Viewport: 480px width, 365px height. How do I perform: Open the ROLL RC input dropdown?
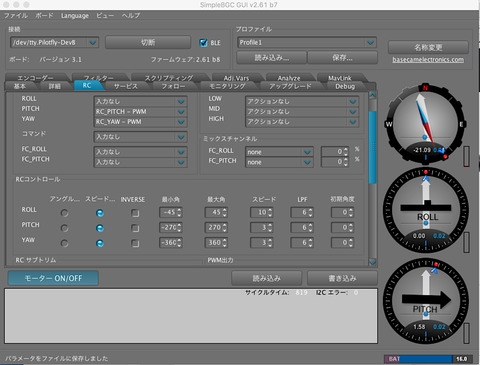tap(140, 101)
